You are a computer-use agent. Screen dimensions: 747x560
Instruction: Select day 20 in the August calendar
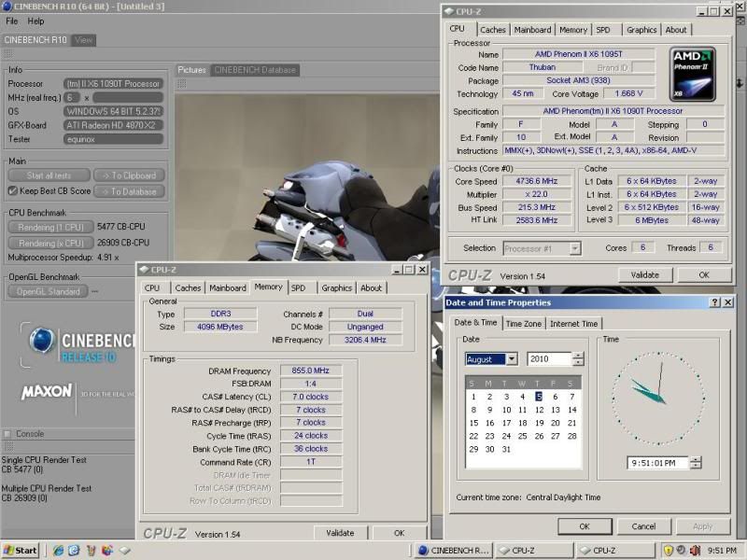pyautogui.click(x=556, y=423)
